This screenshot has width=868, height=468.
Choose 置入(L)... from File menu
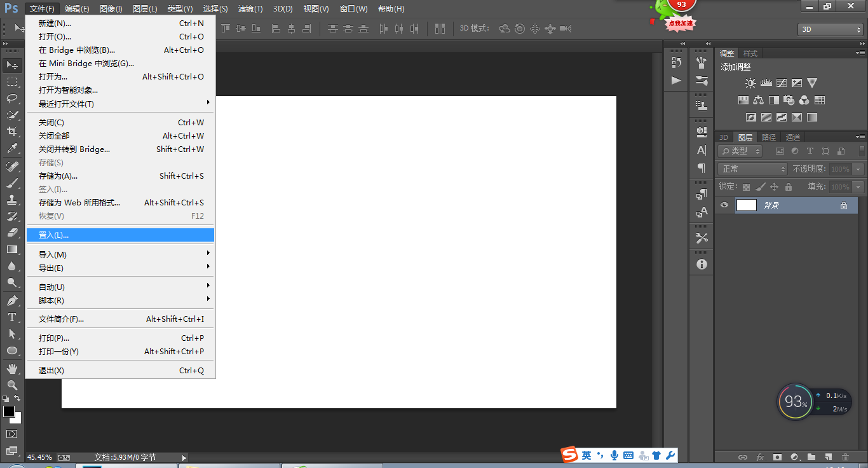121,235
